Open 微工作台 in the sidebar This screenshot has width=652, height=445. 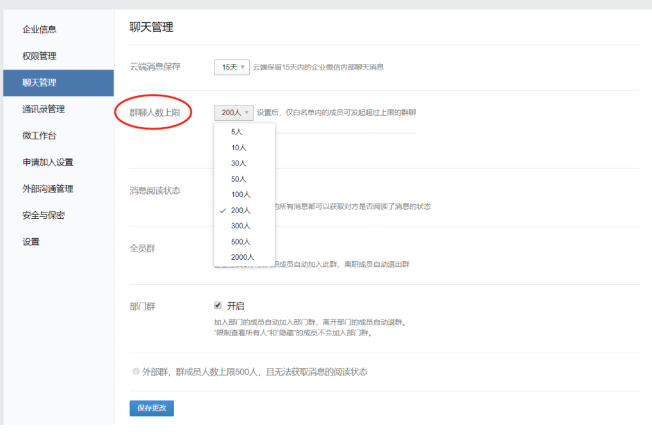pyautogui.click(x=40, y=135)
